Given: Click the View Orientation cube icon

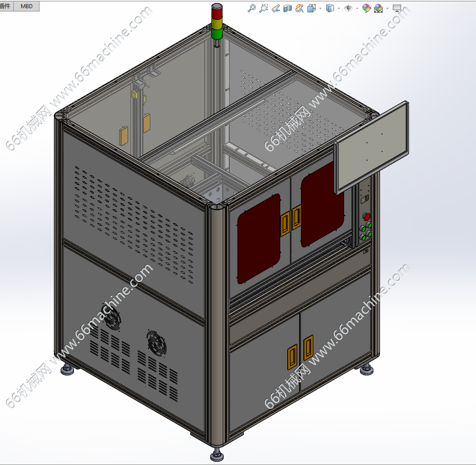Looking at the screenshot, I should [311, 8].
